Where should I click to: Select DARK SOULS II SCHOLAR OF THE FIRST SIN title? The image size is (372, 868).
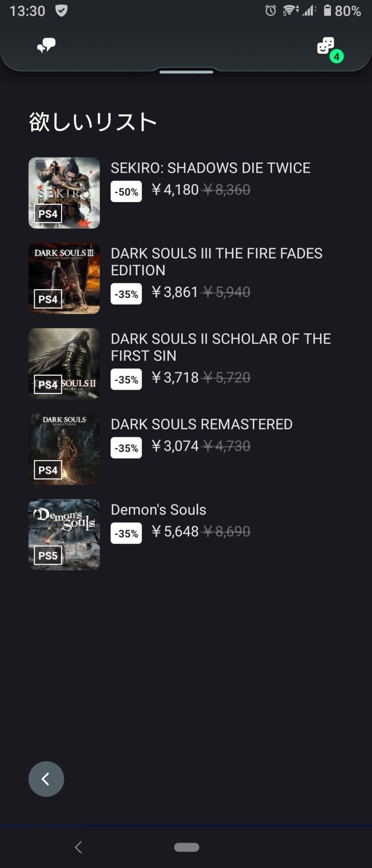tap(220, 347)
